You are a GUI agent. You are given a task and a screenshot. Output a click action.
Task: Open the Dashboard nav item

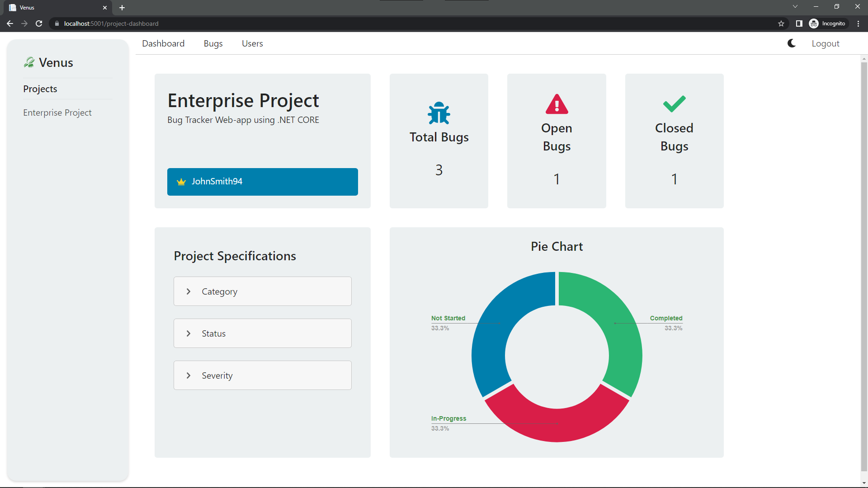tap(163, 43)
